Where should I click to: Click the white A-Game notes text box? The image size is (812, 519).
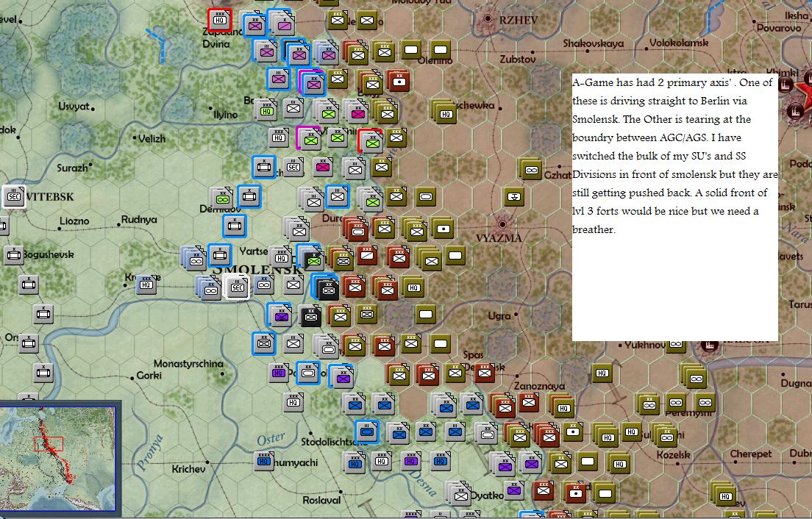click(674, 207)
